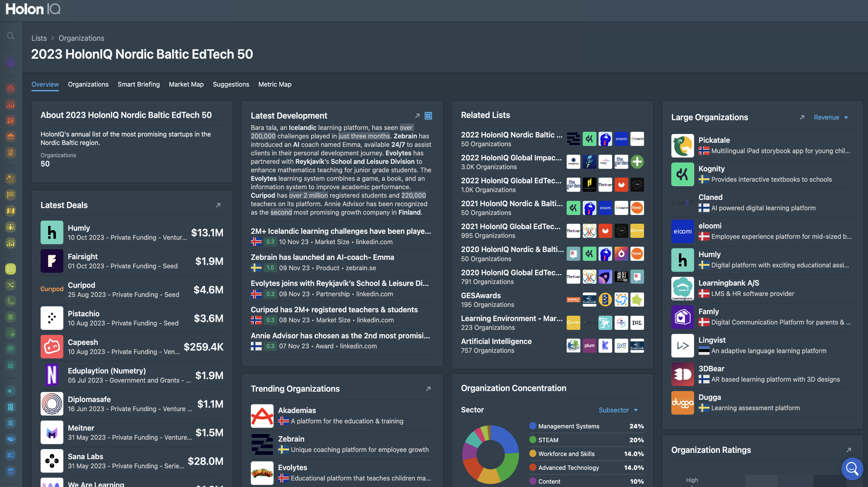This screenshot has height=487, width=868.
Task: Click the blue Management Systems legend dot
Action: (x=533, y=426)
